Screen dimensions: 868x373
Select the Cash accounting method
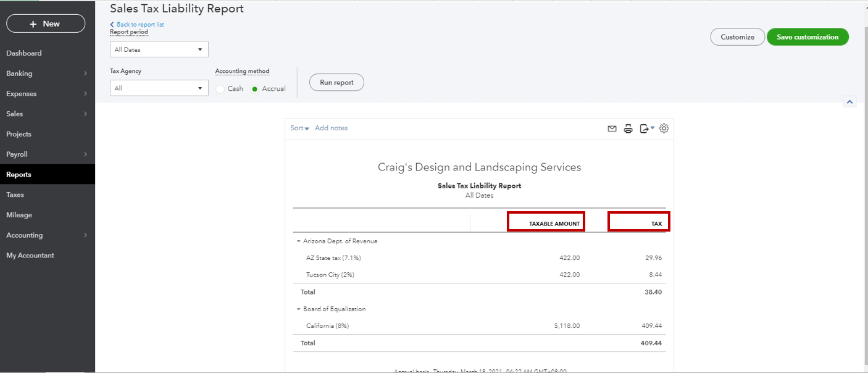220,89
